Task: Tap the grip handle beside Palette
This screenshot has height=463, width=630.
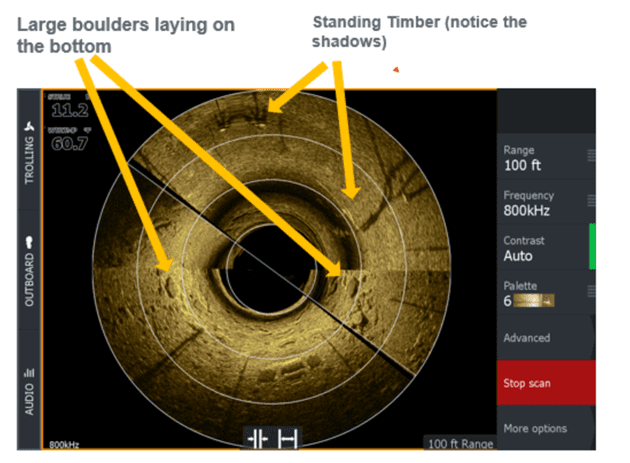Action: [591, 291]
